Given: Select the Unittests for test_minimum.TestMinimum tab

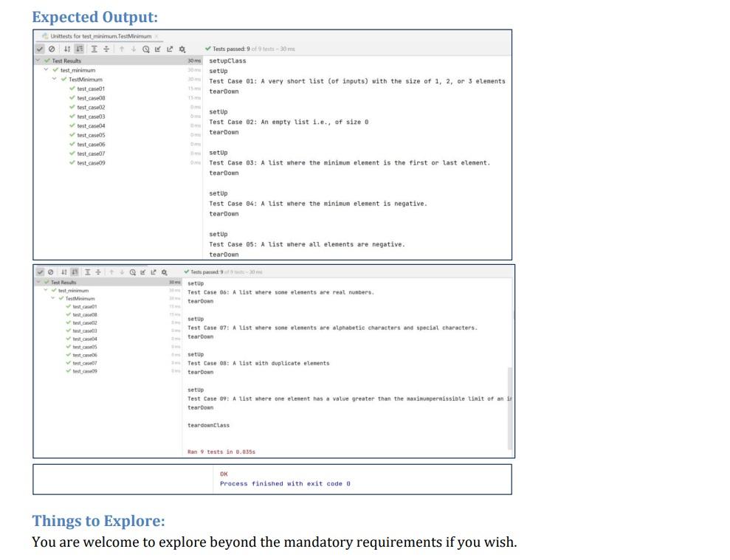Looking at the screenshot, I should pyautogui.click(x=98, y=36).
